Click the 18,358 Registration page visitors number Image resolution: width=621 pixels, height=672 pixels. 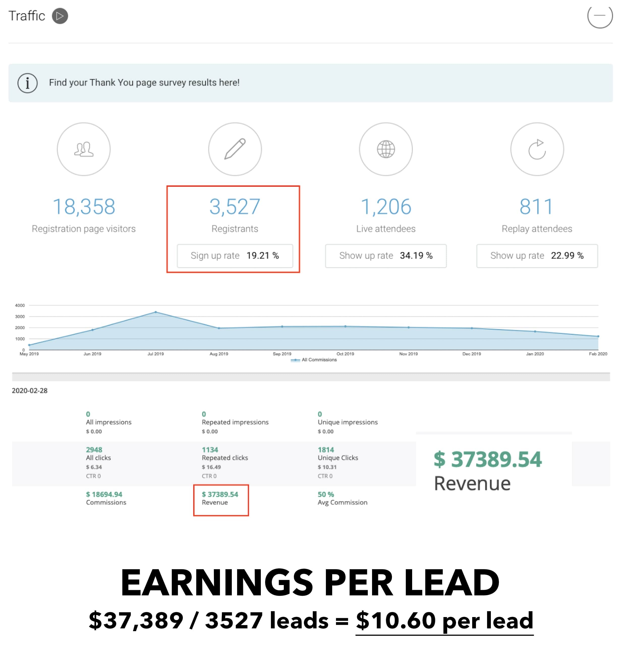(84, 206)
